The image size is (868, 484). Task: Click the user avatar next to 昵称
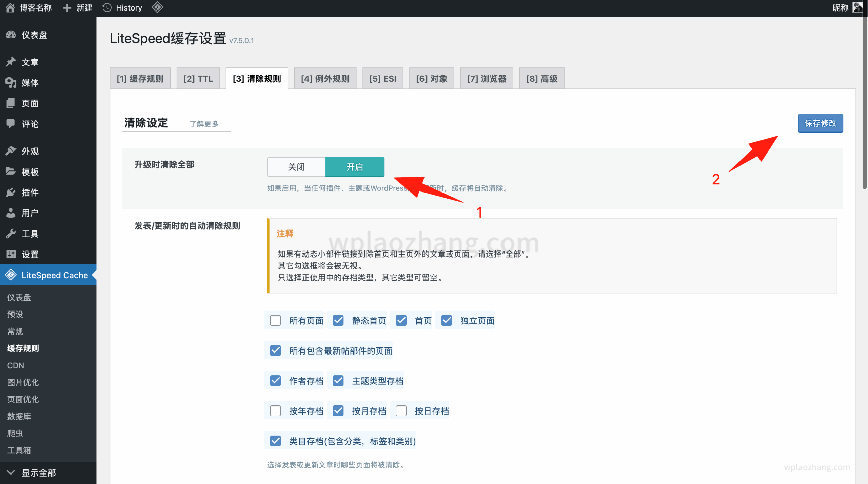click(857, 7)
